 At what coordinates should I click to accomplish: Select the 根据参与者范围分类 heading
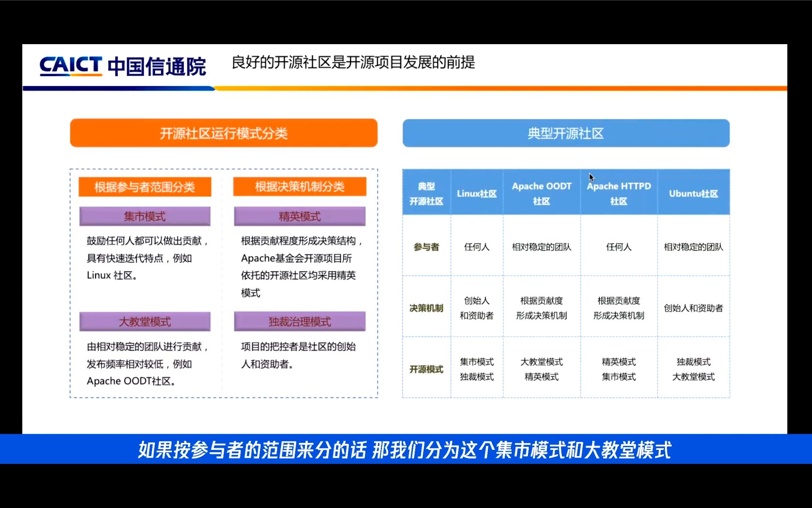(x=145, y=187)
